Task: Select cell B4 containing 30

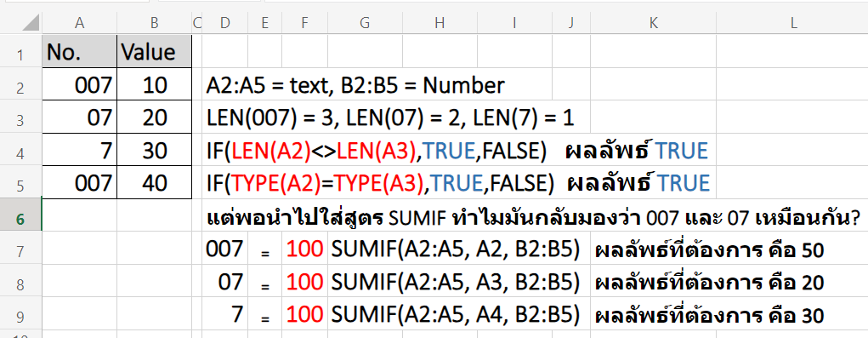Action: 155,150
